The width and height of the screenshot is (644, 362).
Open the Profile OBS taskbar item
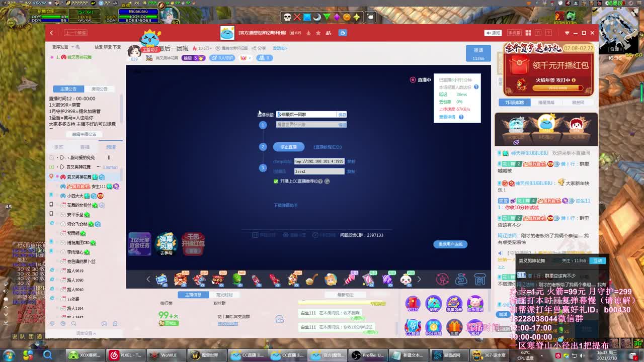pos(368,355)
